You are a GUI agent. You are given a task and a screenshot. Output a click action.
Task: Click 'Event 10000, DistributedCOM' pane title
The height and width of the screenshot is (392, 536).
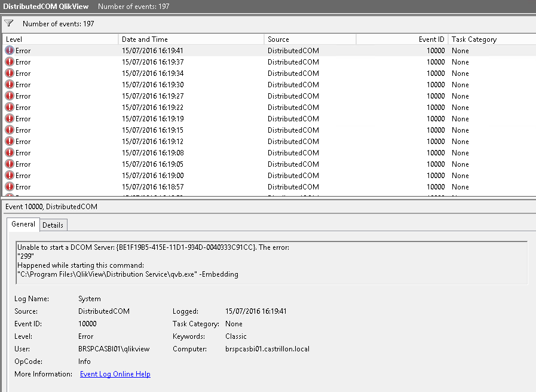click(x=51, y=206)
